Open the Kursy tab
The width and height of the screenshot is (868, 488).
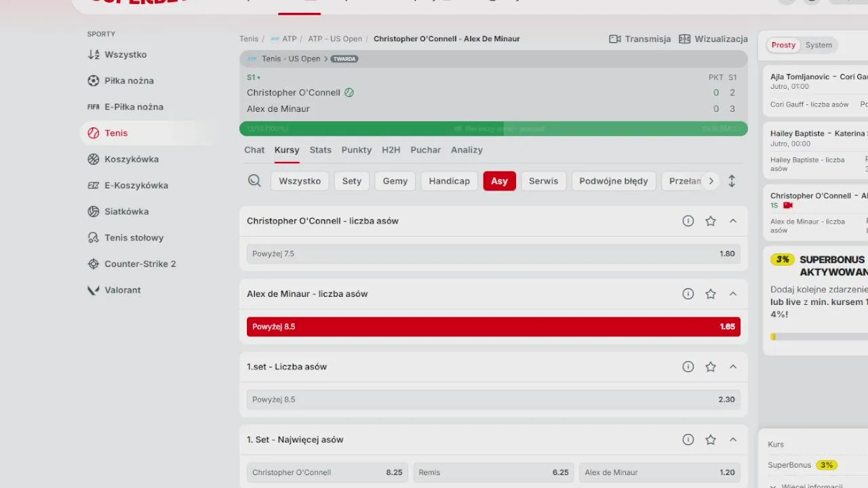point(287,150)
